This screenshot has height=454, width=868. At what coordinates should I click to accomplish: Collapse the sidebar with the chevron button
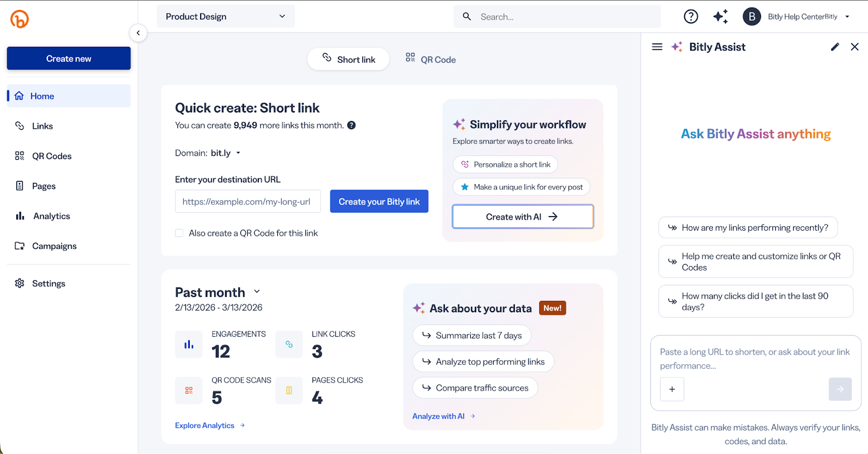click(138, 33)
